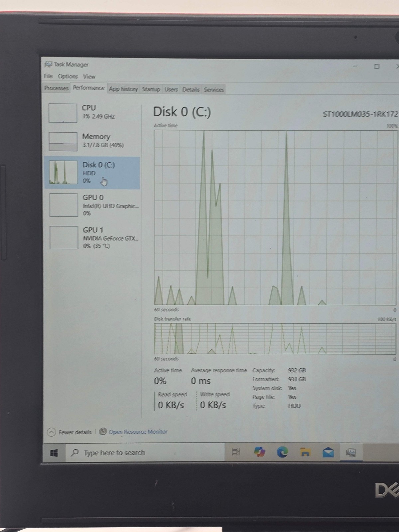The image size is (399, 532).
Task: Click the Type HDD value
Action: 294,406
